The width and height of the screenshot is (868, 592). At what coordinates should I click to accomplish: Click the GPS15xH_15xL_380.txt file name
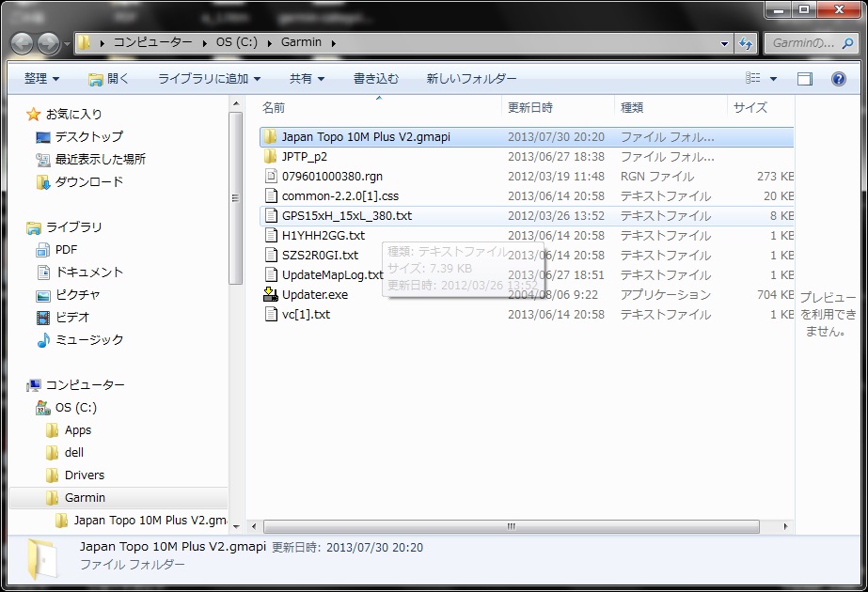[347, 216]
